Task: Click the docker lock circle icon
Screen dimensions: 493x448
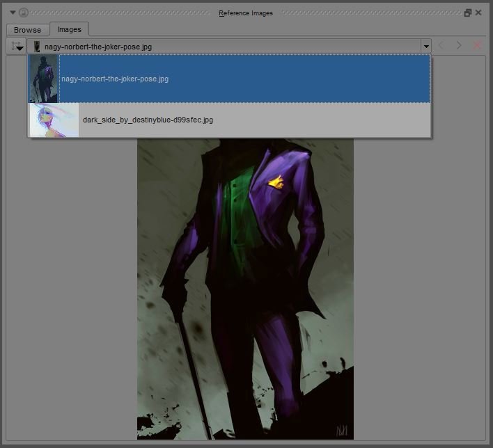Action: (24, 13)
